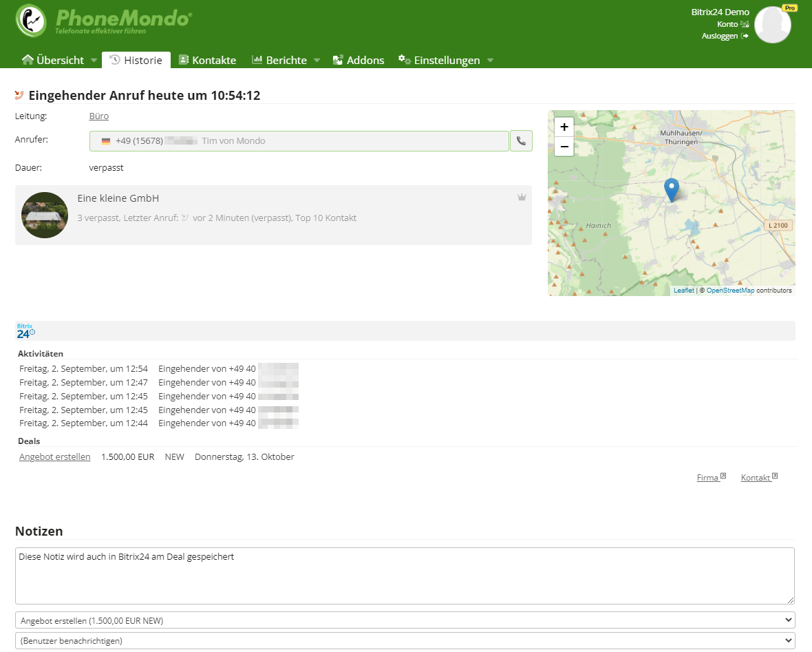Click the user profile avatar
The height and width of the screenshot is (652, 812).
(x=772, y=25)
